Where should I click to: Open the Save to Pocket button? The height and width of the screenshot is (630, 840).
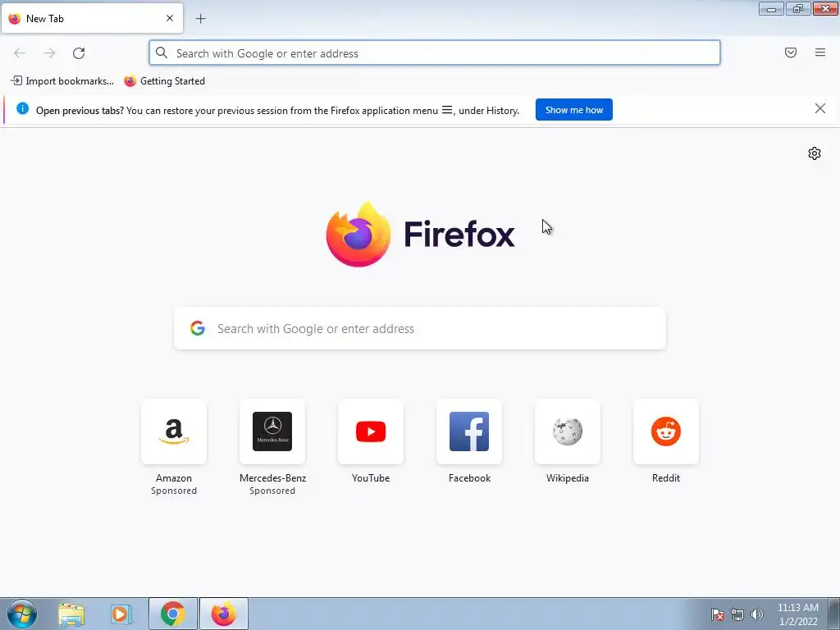click(791, 52)
